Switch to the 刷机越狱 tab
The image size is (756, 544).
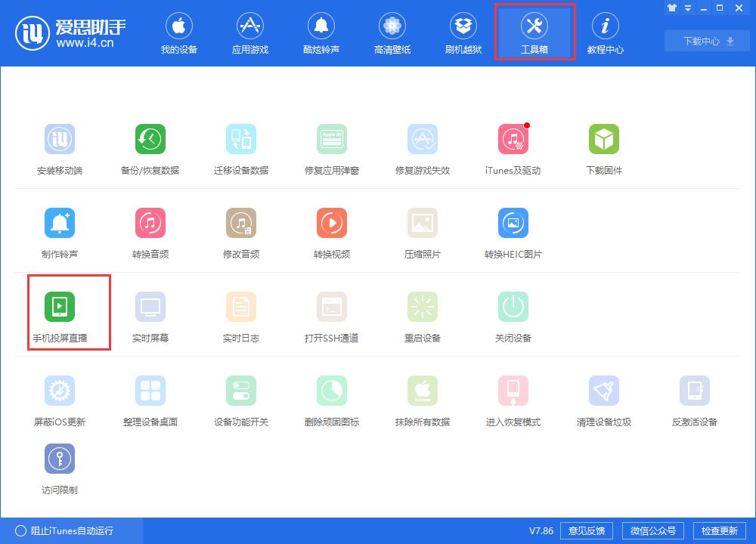coord(463,32)
